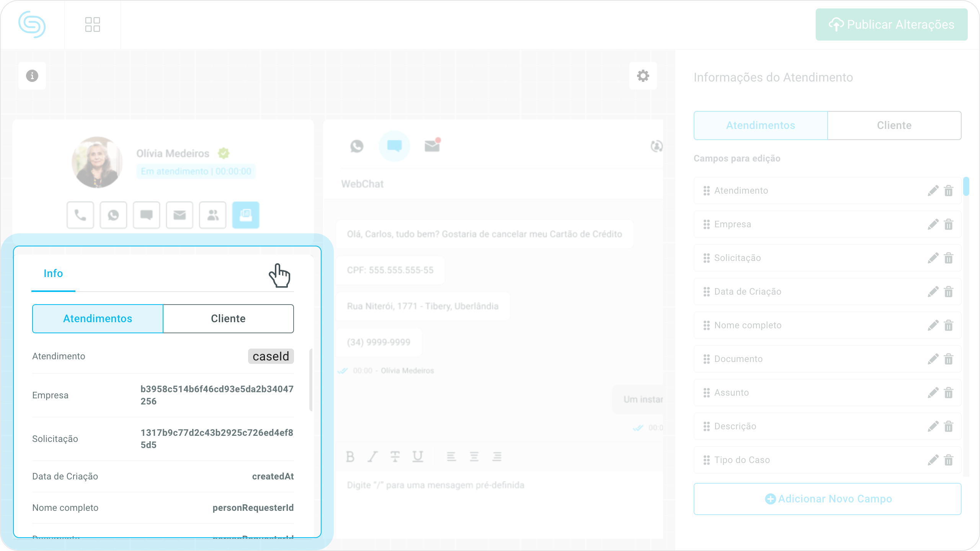This screenshot has height=551, width=980.
Task: Switch to Cliente tab in right panel
Action: [x=894, y=126]
